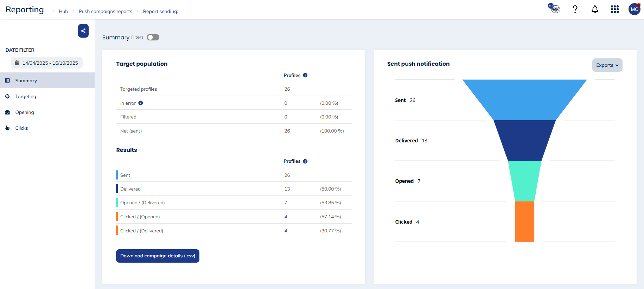Click the orange Clicked funnel segment
Viewport: 644px width, 289px height.
click(524, 221)
